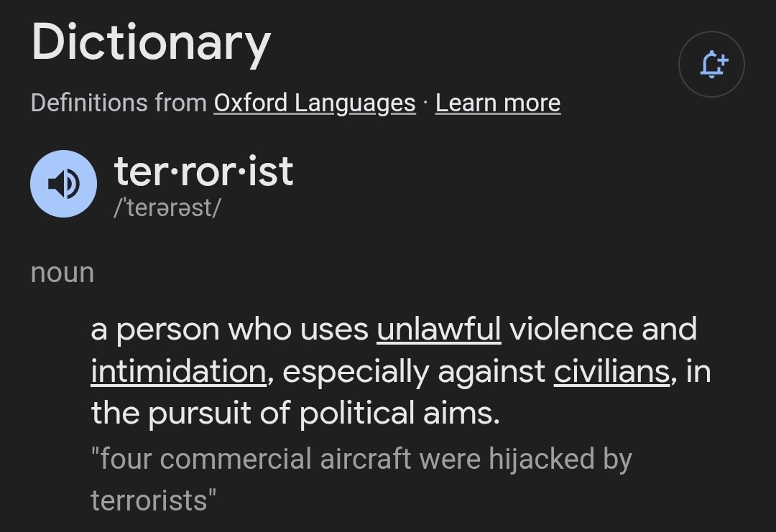Image resolution: width=776 pixels, height=532 pixels.
Task: Click the Dictionary heading
Action: [151, 42]
